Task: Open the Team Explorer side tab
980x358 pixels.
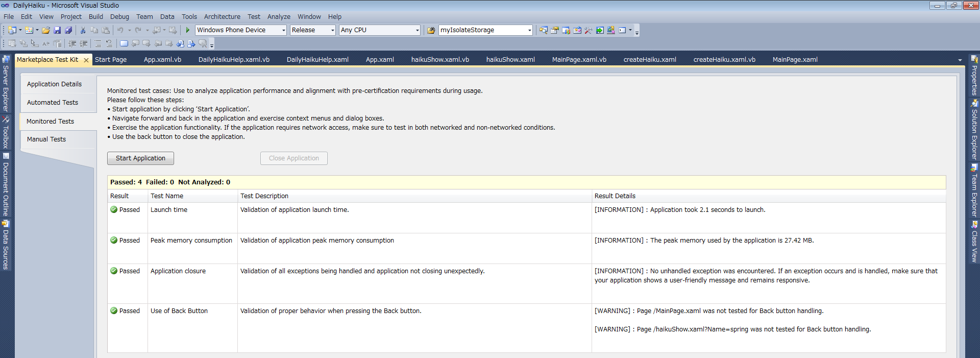Action: pyautogui.click(x=974, y=190)
